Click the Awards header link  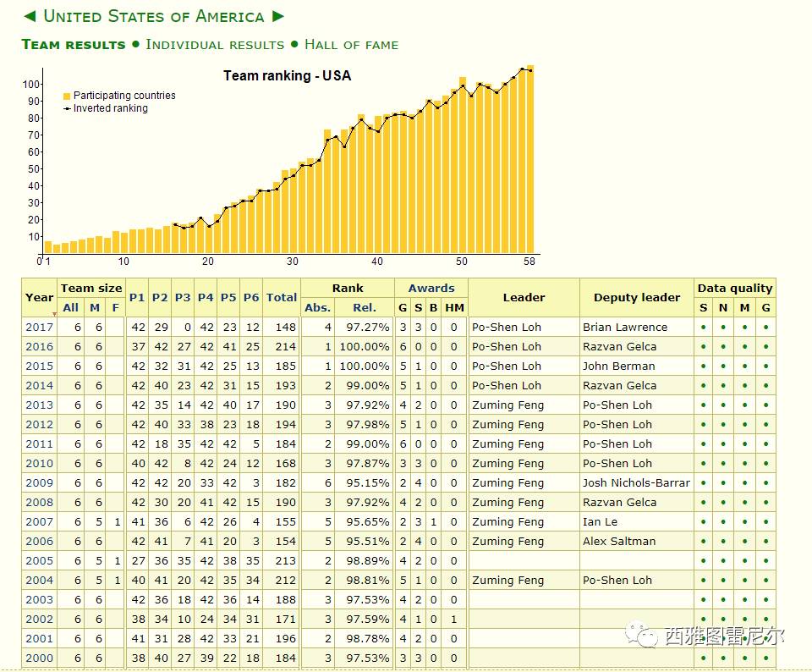tap(431, 288)
